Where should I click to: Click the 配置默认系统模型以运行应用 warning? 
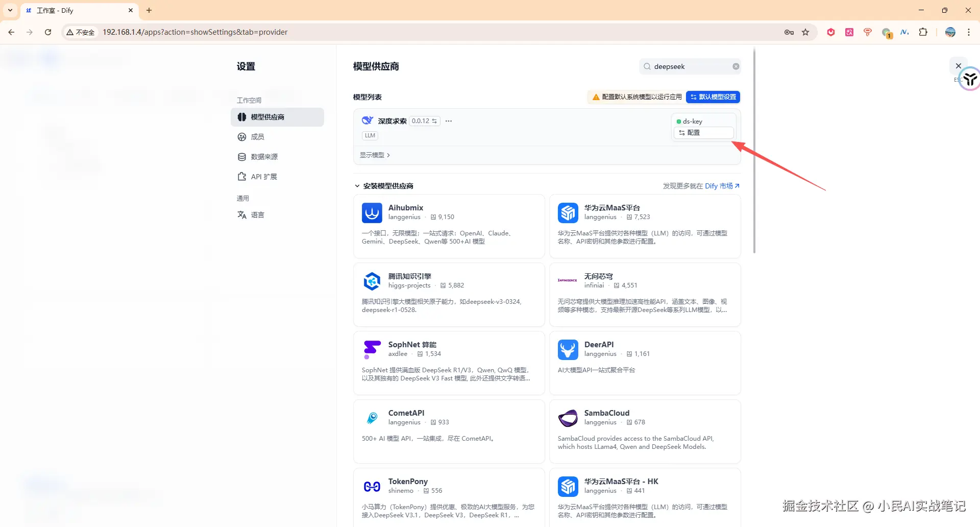point(637,97)
